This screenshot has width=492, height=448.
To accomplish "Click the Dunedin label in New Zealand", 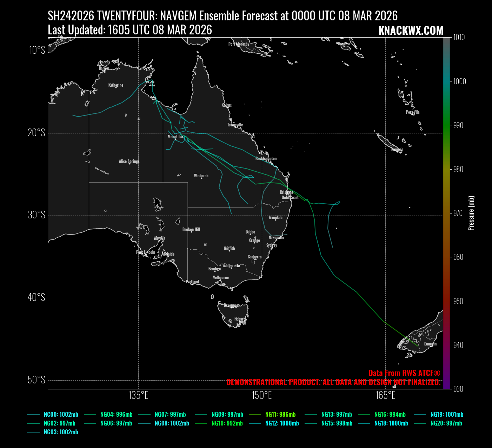I will (x=430, y=344).
